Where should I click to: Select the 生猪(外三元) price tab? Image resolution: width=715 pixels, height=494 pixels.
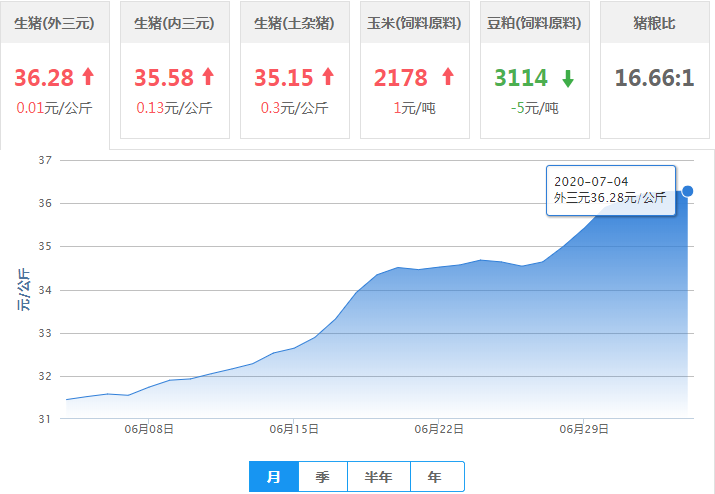[54, 23]
